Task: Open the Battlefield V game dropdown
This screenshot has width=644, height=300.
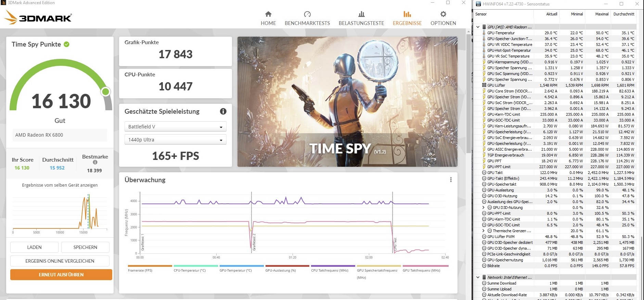Action: tap(175, 127)
